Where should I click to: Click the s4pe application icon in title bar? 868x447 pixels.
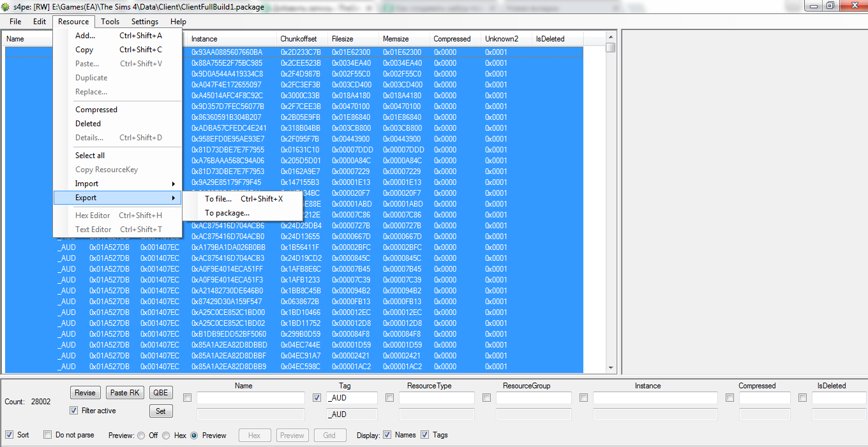pyautogui.click(x=6, y=6)
